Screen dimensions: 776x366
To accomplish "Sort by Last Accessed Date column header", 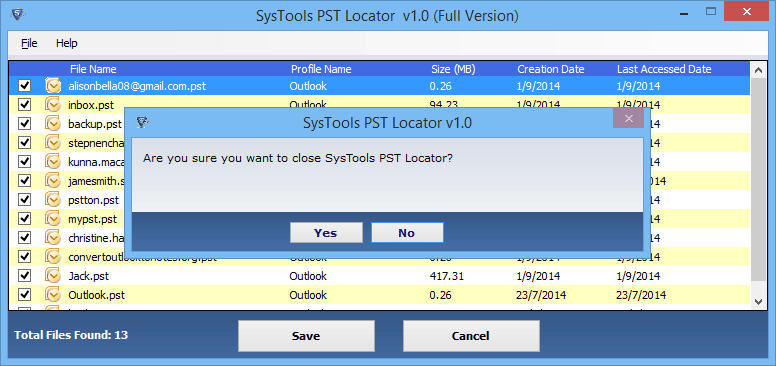I will click(x=664, y=69).
